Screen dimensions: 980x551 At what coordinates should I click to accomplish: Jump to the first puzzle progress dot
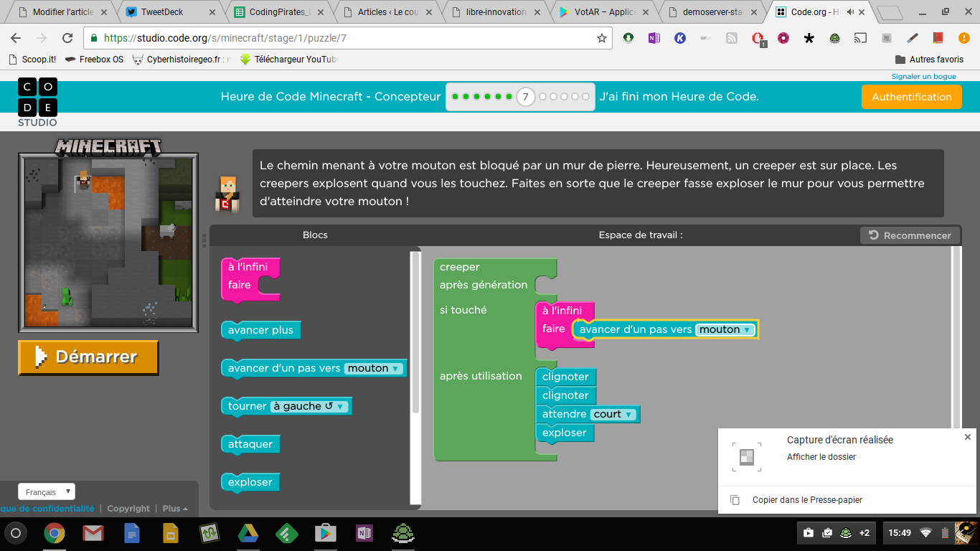[x=455, y=97]
